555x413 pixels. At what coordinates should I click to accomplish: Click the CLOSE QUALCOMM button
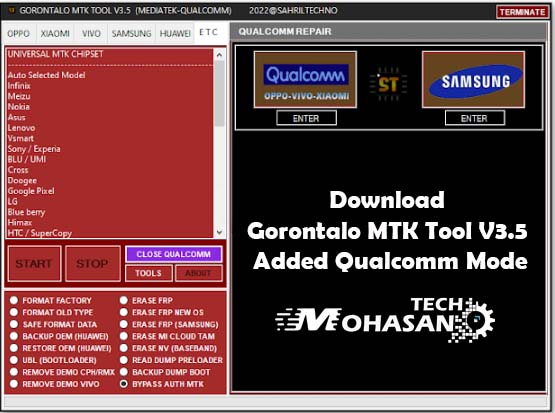pyautogui.click(x=173, y=254)
